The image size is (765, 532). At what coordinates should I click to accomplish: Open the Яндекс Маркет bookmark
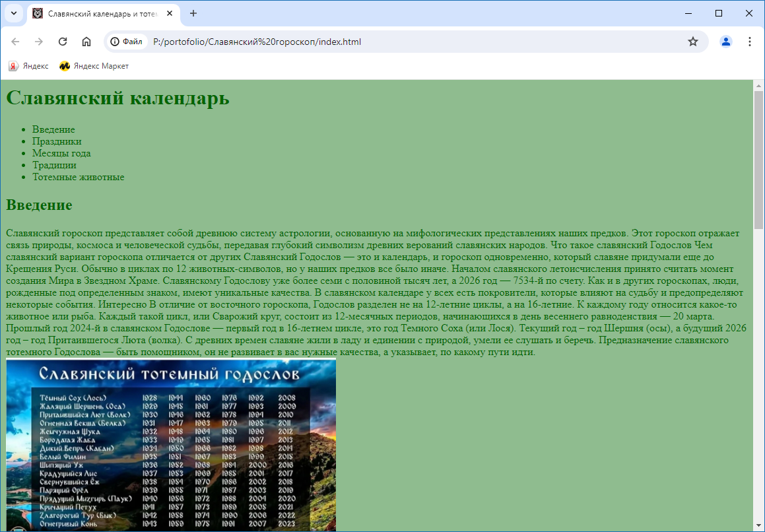pos(94,66)
